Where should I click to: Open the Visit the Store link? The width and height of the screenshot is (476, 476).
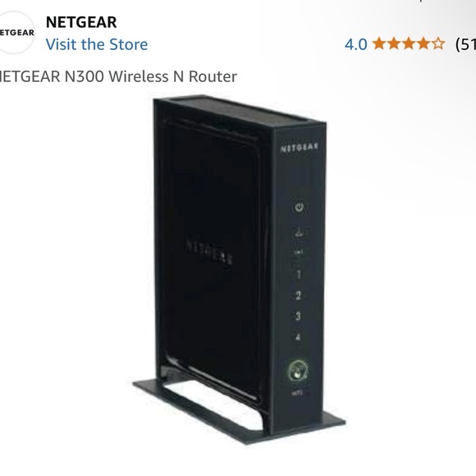pos(97,44)
